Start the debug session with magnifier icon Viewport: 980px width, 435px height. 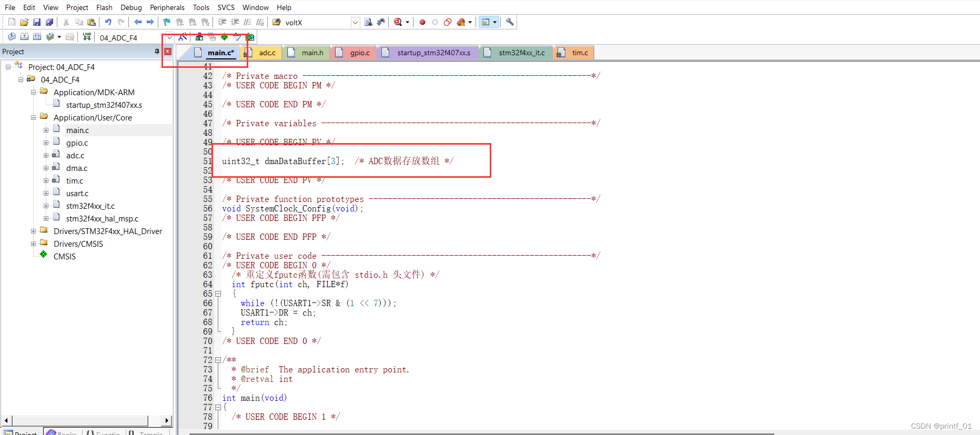(x=398, y=22)
